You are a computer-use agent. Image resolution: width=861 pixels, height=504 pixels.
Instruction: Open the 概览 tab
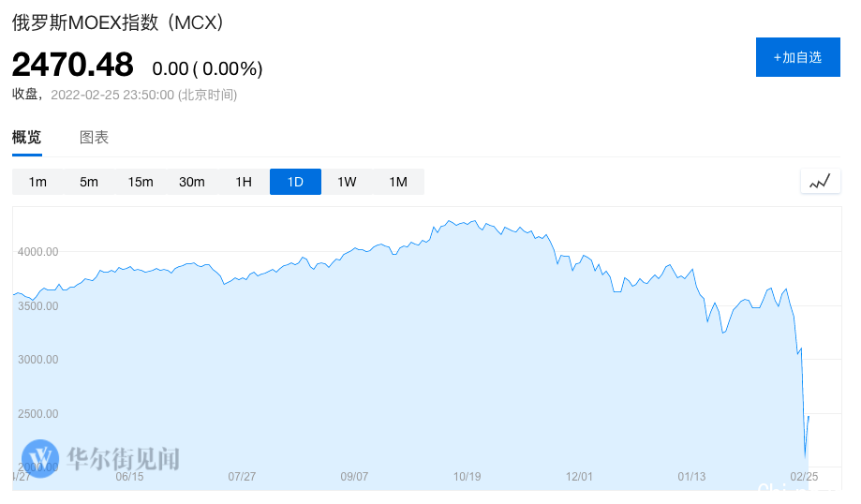27,138
